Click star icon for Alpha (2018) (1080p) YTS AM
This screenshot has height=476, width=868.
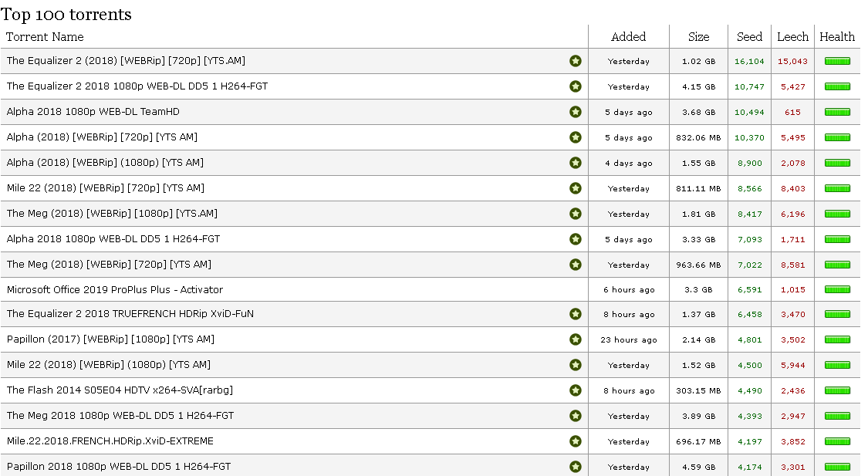click(x=575, y=163)
